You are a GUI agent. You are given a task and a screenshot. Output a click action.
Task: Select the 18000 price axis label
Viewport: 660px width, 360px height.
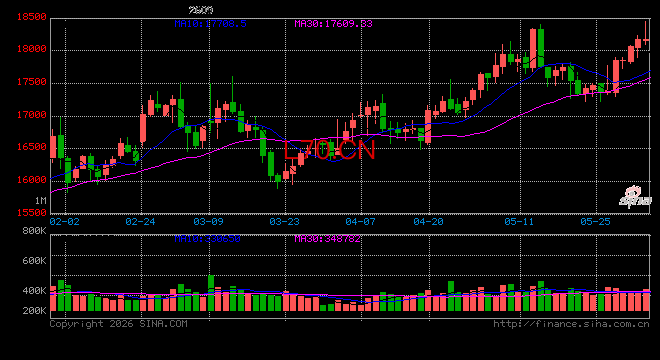pos(32,49)
